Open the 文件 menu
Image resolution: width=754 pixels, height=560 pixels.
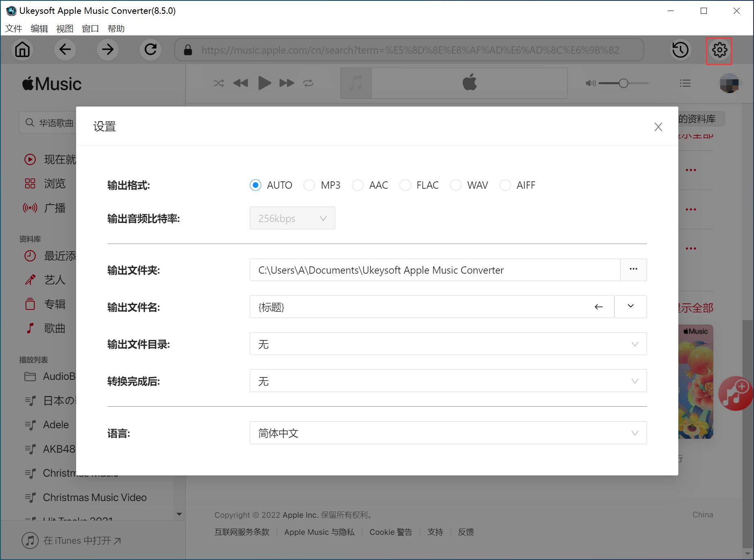14,29
